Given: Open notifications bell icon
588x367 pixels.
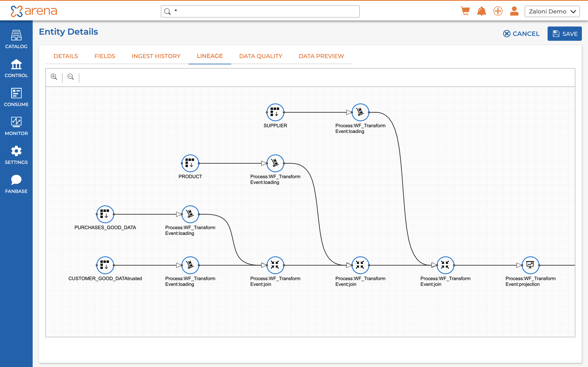Looking at the screenshot, I should (x=481, y=11).
